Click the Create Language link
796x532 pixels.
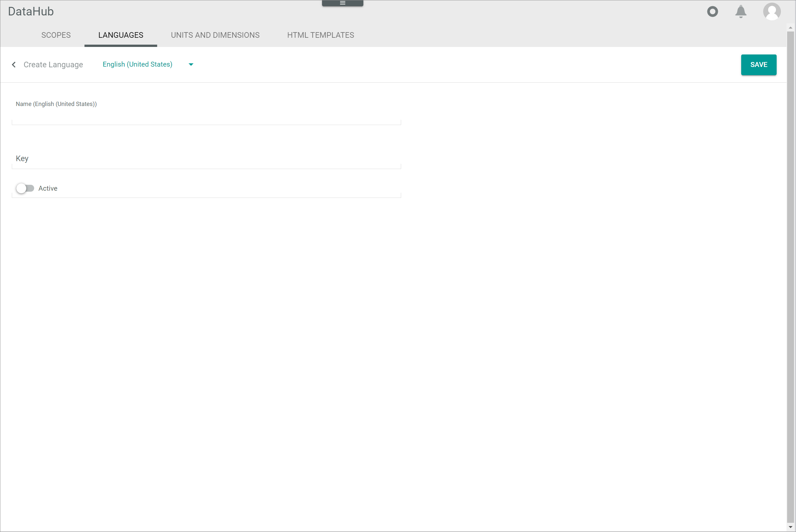(53, 64)
